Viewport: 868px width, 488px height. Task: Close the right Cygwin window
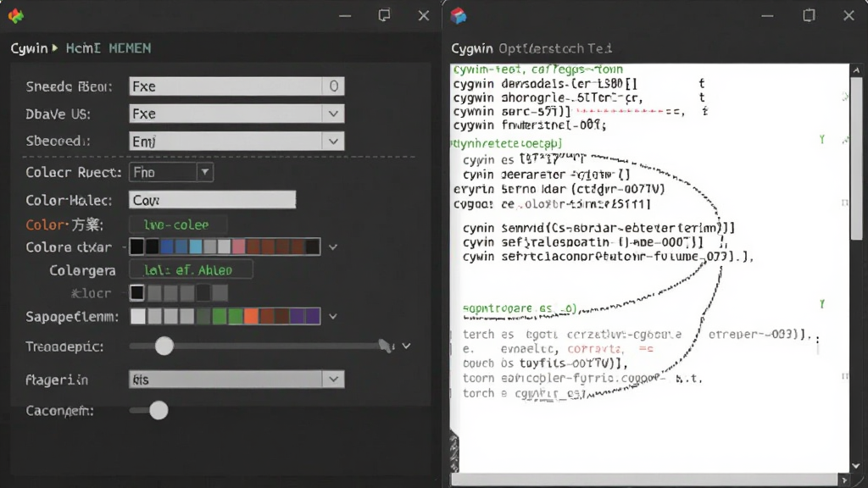(x=849, y=15)
